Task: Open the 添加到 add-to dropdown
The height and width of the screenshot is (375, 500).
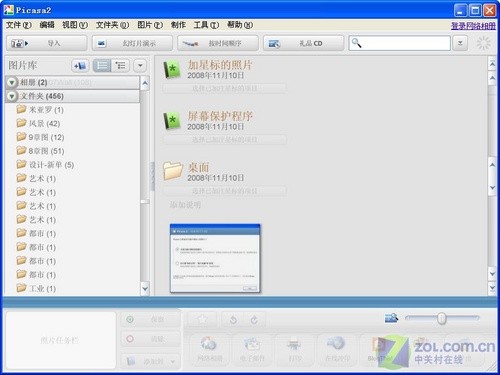Action: click(150, 361)
